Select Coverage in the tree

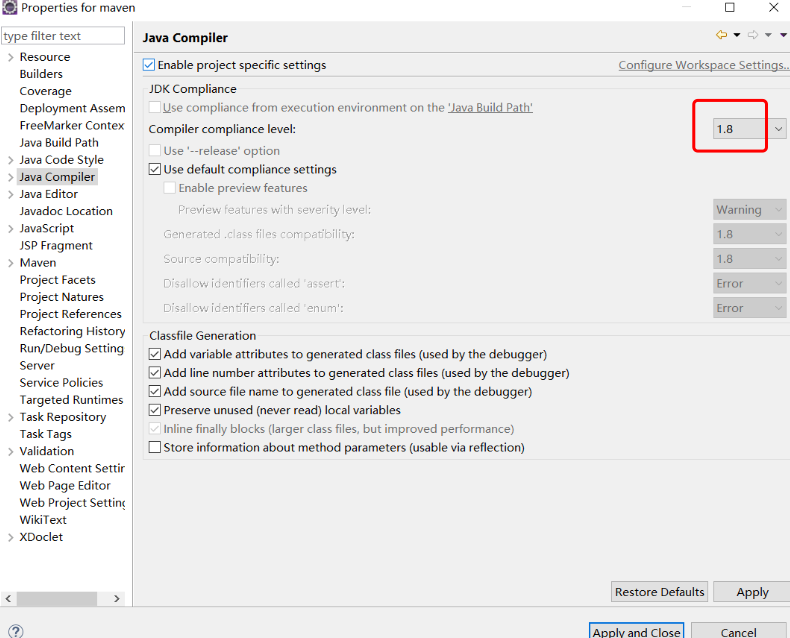[46, 91]
